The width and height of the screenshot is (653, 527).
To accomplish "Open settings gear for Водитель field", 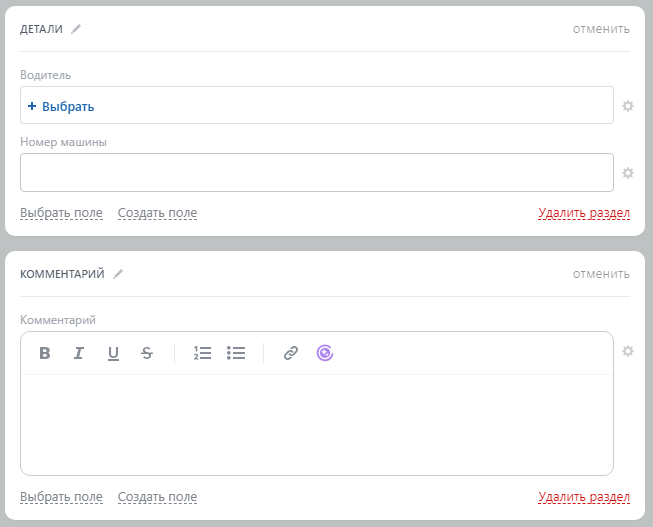I will [628, 106].
